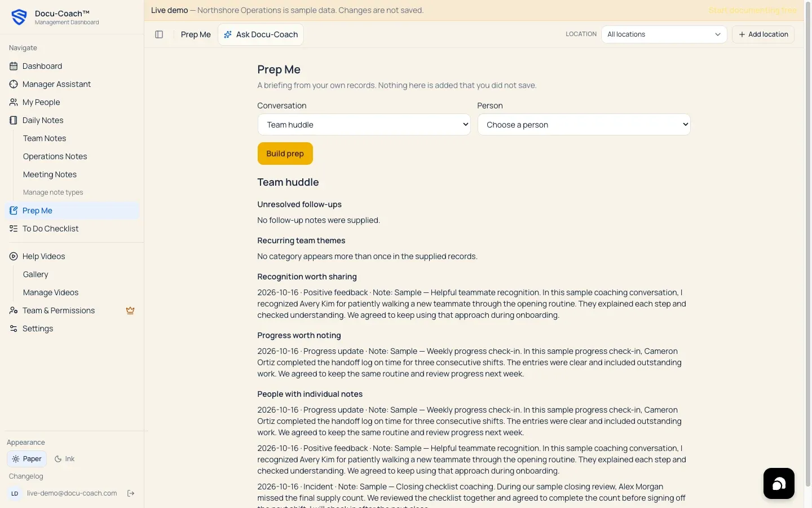The width and height of the screenshot is (812, 508).
Task: Click the Manager Assistant icon
Action: tap(14, 84)
